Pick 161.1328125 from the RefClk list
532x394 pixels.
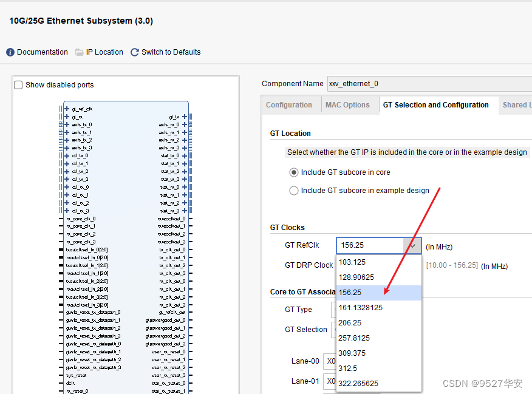click(361, 308)
